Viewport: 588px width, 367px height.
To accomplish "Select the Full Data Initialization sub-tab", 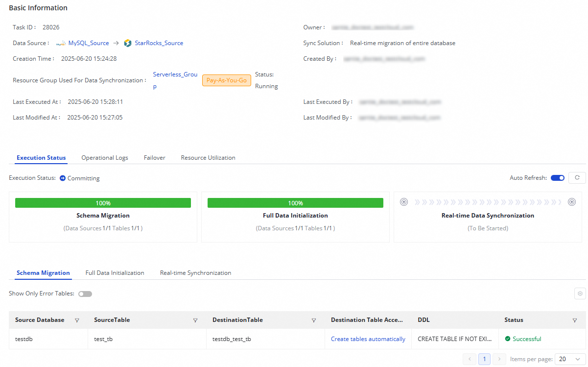I will 115,273.
